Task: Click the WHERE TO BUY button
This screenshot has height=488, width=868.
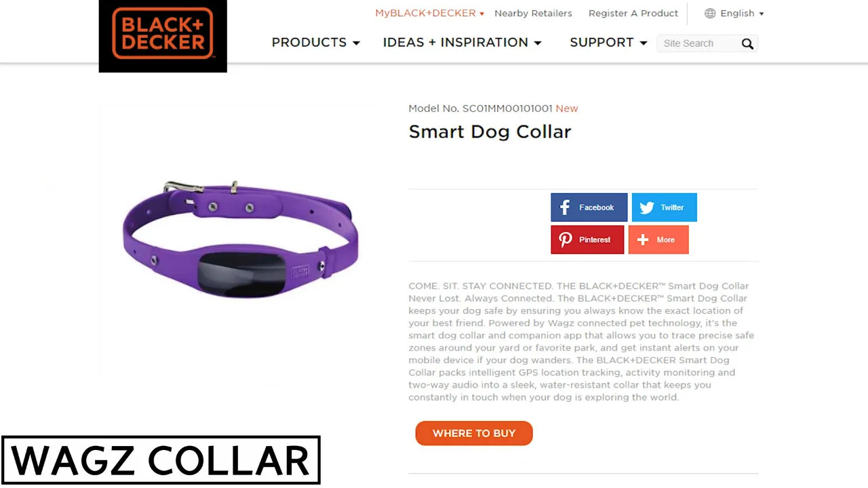Action: pos(474,433)
